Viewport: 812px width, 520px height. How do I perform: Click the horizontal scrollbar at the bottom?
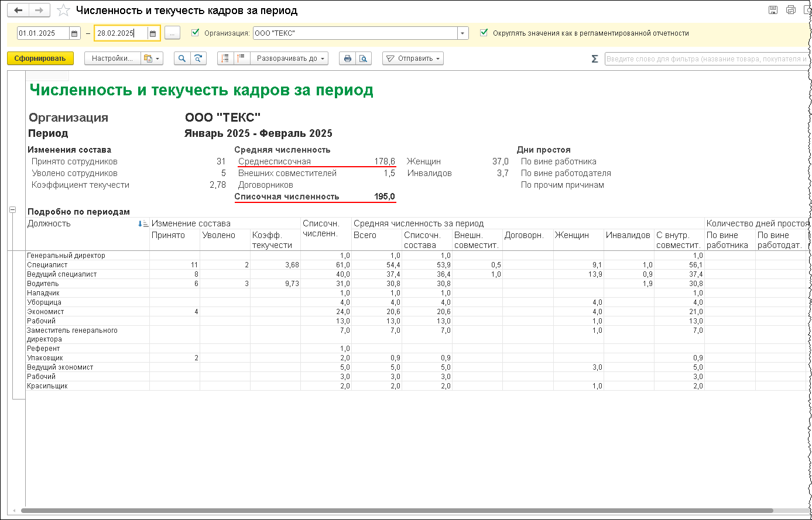[398, 511]
